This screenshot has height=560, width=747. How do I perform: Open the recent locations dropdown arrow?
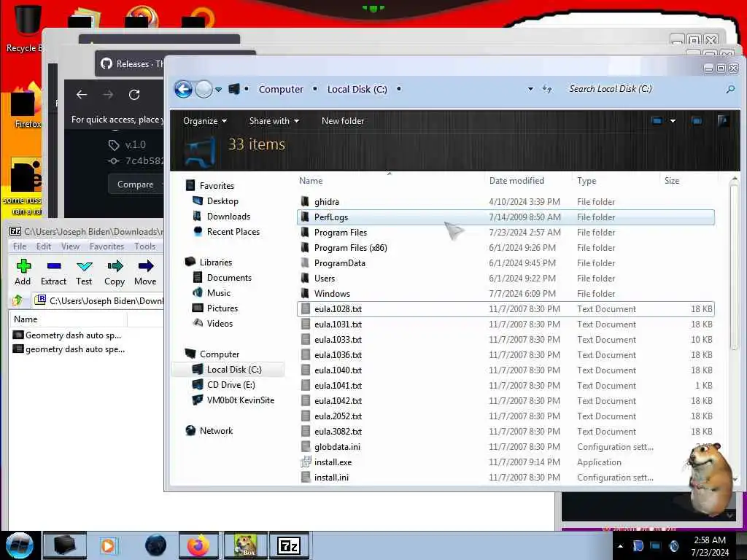(x=218, y=90)
